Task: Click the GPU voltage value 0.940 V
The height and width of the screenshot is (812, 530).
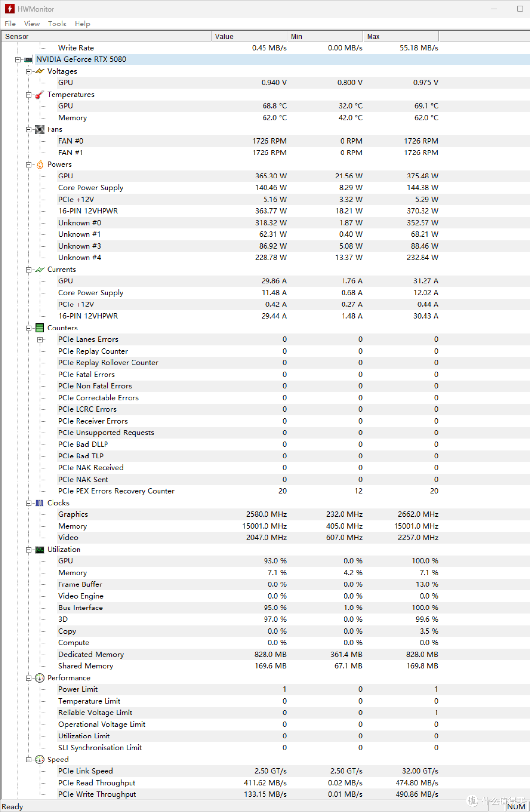Action: point(274,83)
